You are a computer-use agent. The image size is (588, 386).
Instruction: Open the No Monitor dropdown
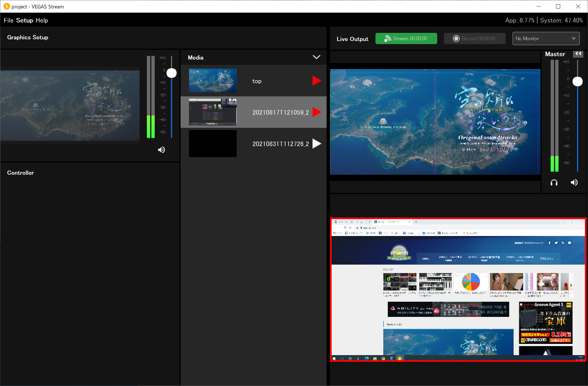click(546, 38)
